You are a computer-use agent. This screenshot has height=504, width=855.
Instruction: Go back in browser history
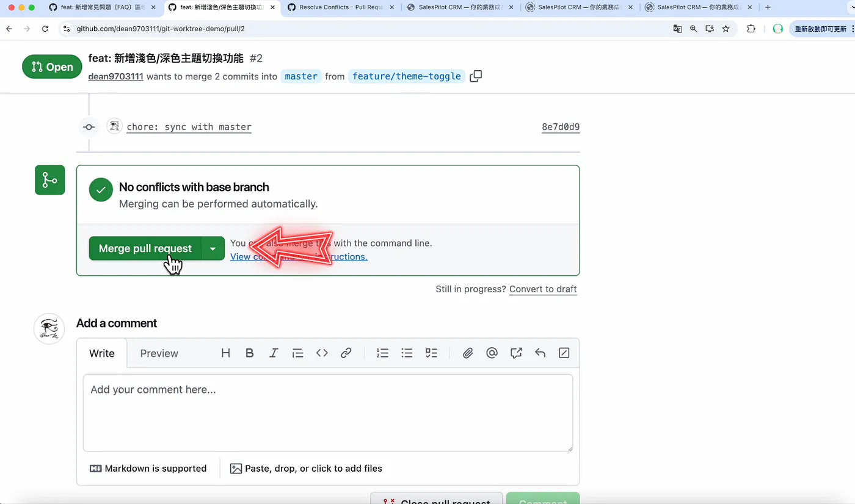(x=9, y=29)
